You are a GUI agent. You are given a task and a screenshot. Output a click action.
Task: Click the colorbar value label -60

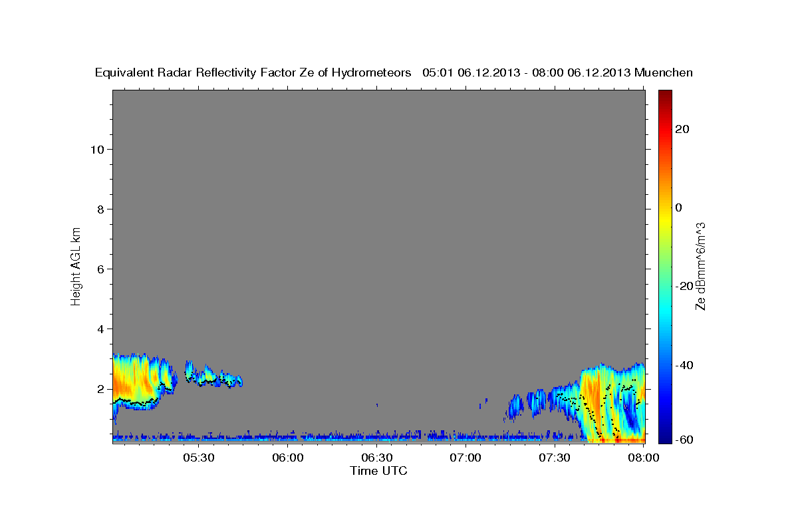[x=685, y=439]
